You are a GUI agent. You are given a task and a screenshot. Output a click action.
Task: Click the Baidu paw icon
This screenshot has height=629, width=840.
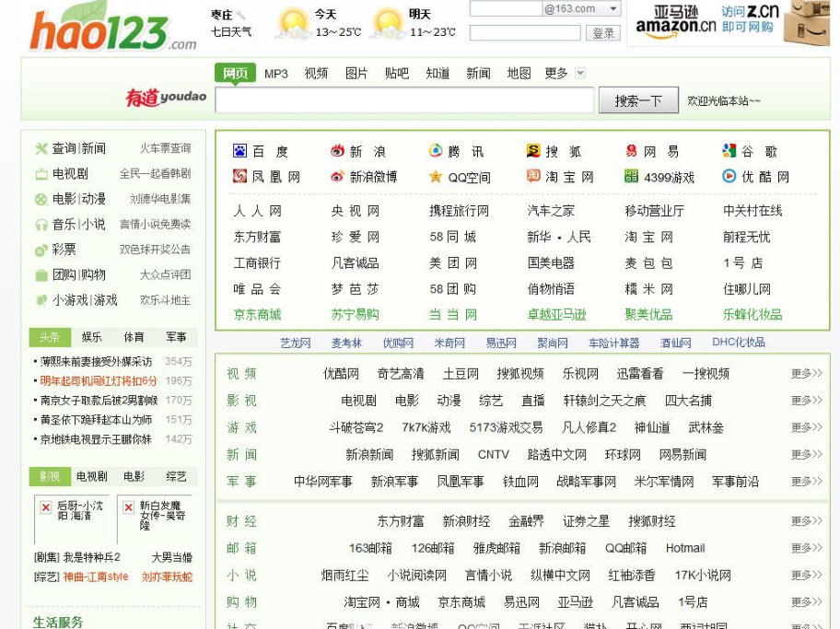pyautogui.click(x=239, y=151)
